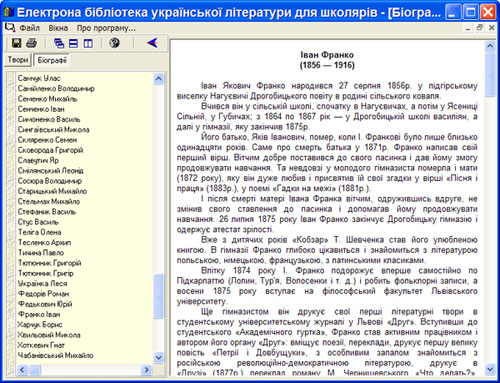Select author Самійленко Володимир
This screenshot has width=500, height=383.
tap(56, 89)
